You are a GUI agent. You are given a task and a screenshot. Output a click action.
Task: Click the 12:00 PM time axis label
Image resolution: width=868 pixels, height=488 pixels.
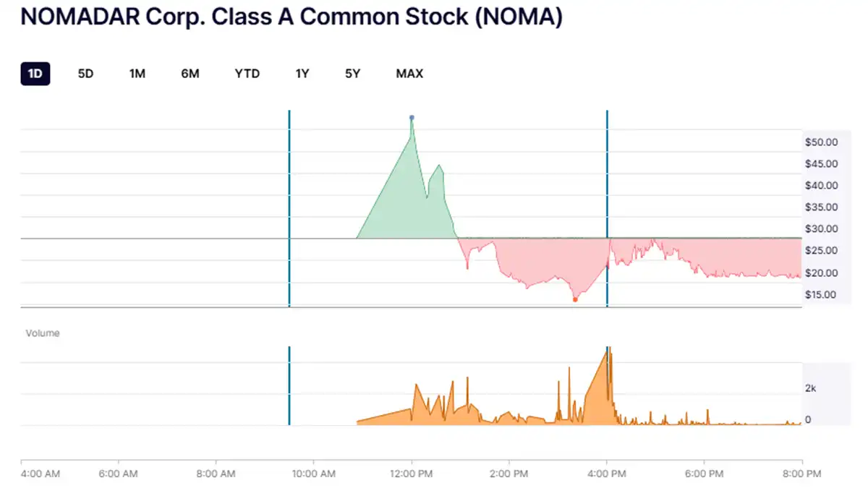[412, 474]
